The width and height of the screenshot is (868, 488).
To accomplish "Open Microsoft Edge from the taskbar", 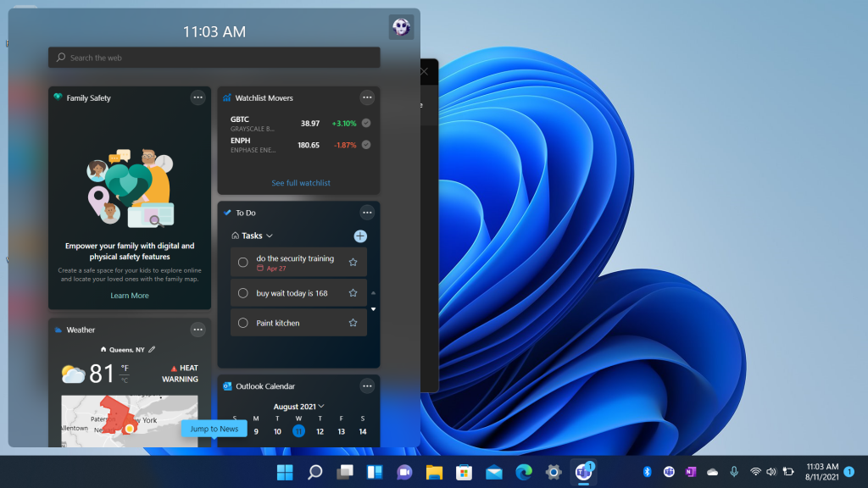I will 524,472.
